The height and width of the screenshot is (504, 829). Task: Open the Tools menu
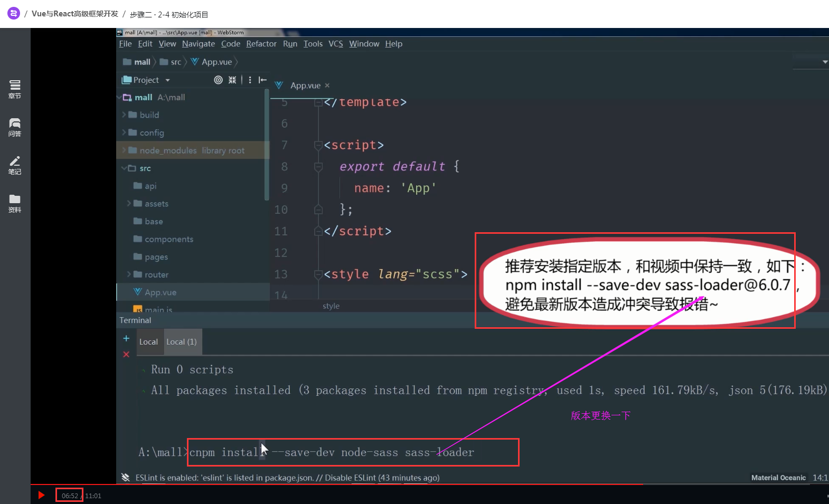[313, 44]
